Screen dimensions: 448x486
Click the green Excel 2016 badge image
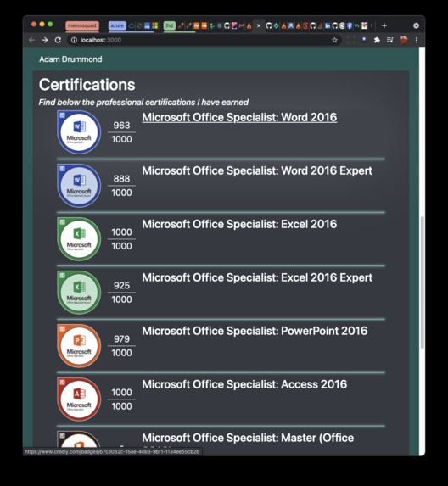click(79, 239)
